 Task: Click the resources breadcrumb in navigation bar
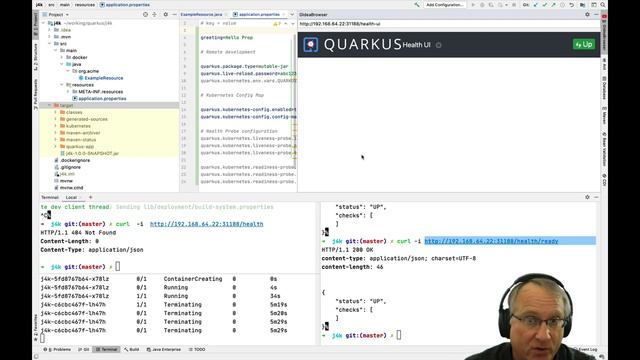[x=85, y=5]
